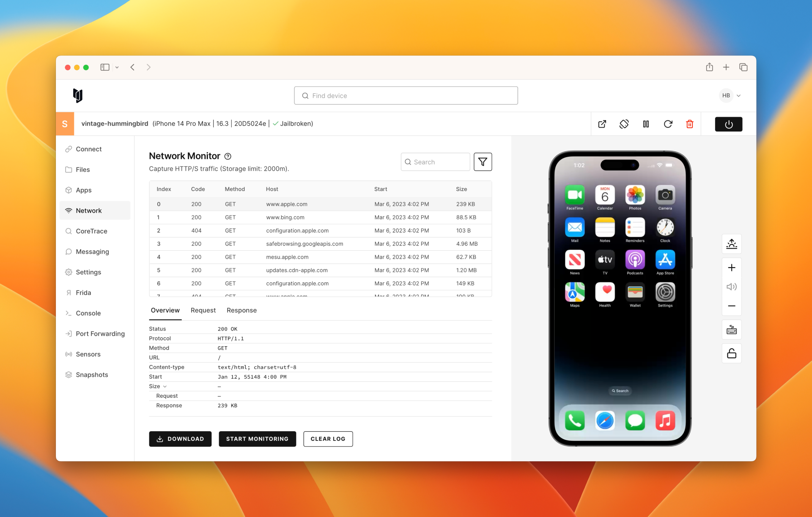Switch to the Response tab
Image resolution: width=812 pixels, height=517 pixels.
241,310
